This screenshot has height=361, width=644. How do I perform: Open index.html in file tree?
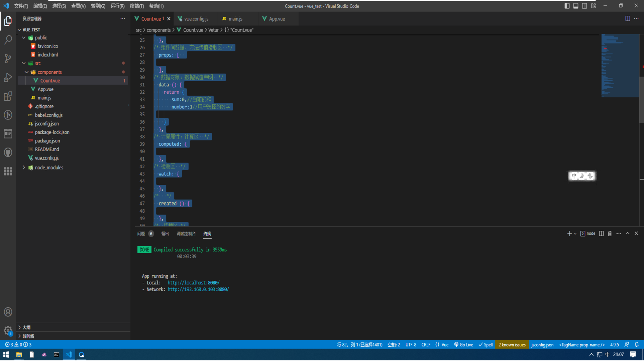[x=47, y=55]
